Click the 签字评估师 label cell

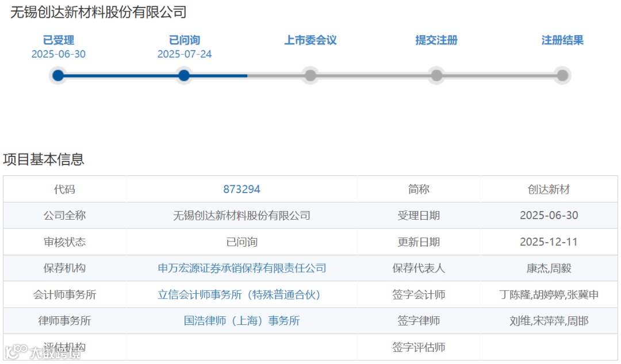click(419, 347)
